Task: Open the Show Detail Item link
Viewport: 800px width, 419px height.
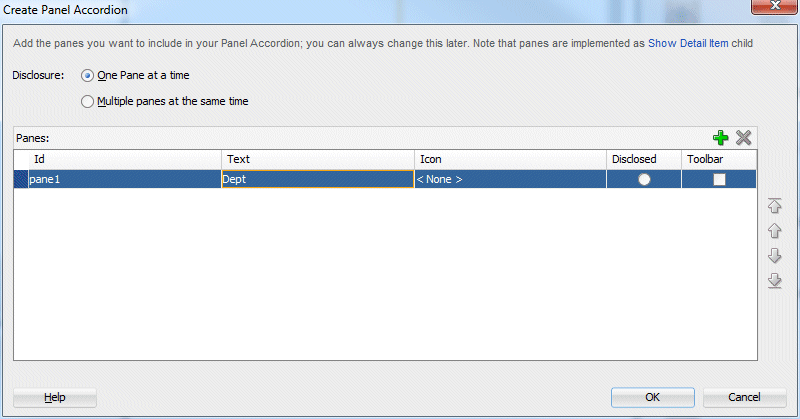Action: click(x=688, y=43)
